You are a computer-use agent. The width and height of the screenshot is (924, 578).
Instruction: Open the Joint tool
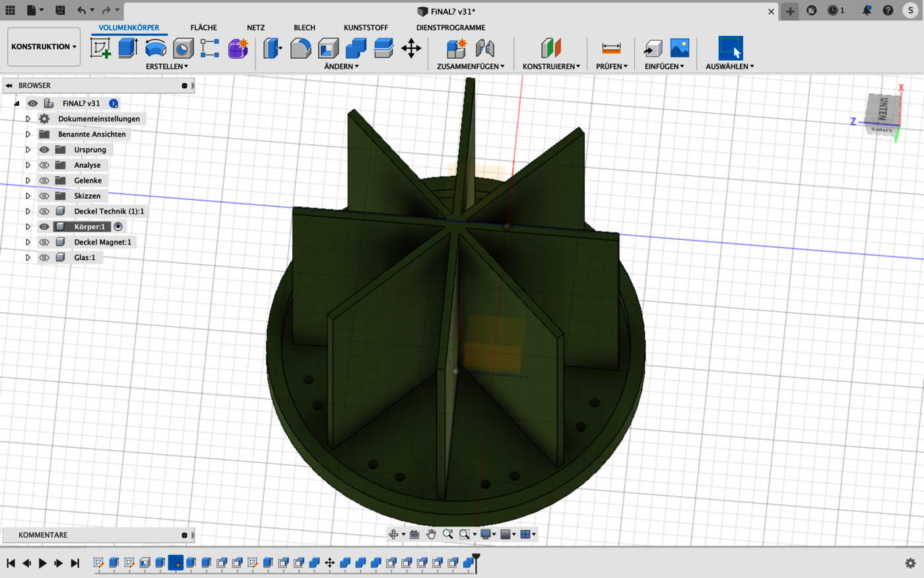pos(485,48)
